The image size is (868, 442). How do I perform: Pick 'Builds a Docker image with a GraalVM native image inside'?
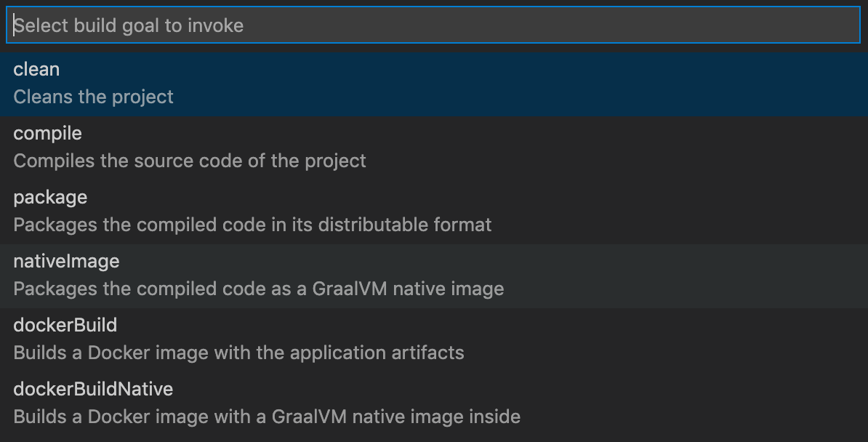point(267,417)
